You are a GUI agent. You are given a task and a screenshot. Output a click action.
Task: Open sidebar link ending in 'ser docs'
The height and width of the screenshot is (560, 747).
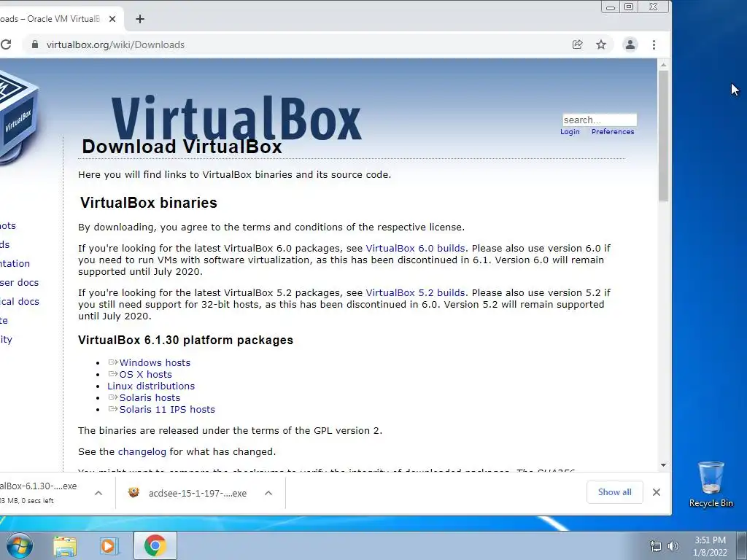[x=20, y=282]
